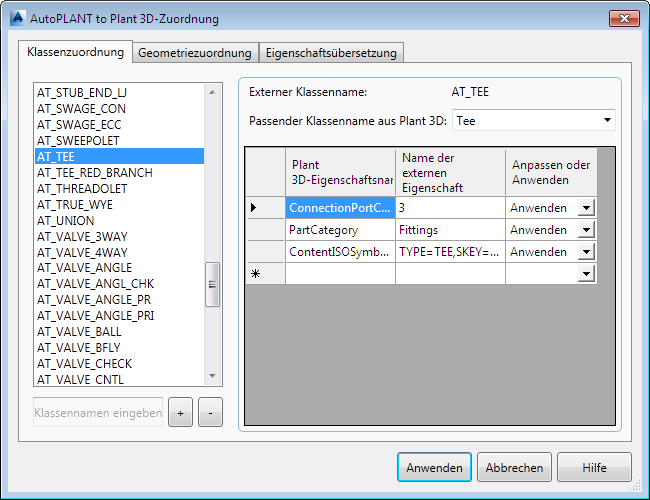Viewport: 650px width, 500px height.
Task: Switch to the Klassenzuordnung tab
Action: tap(75, 52)
